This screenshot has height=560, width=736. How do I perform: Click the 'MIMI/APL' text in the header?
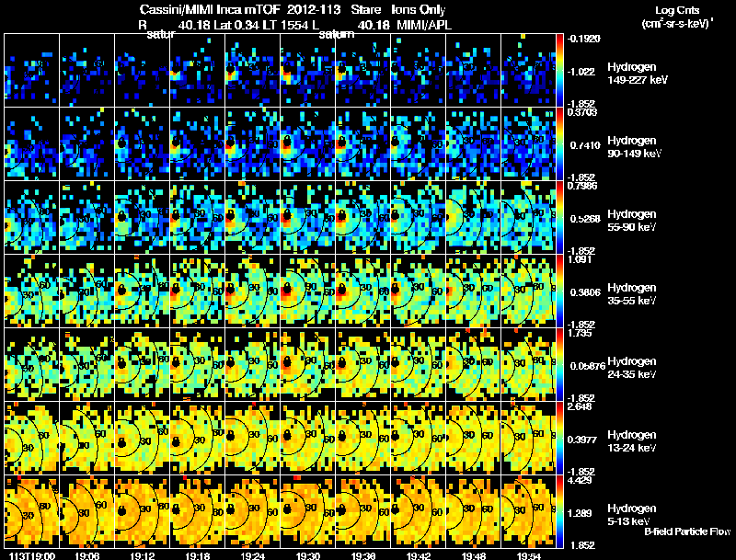(x=424, y=25)
